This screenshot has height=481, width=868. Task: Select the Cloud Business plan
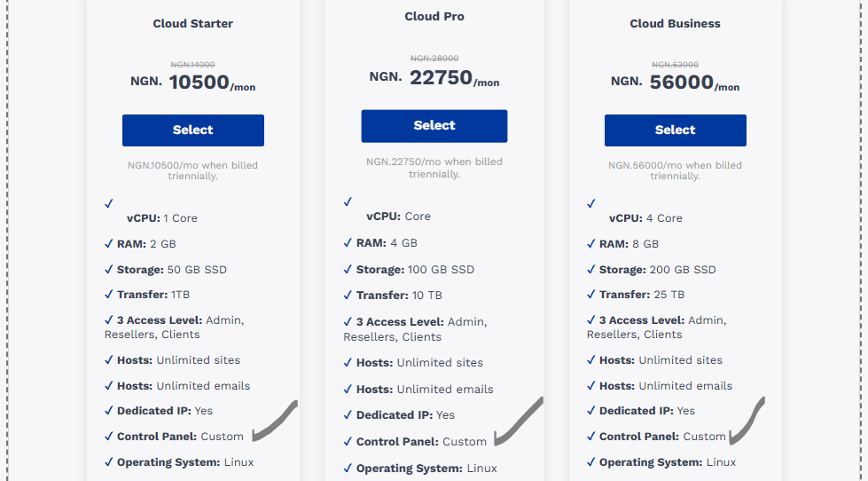coord(675,130)
